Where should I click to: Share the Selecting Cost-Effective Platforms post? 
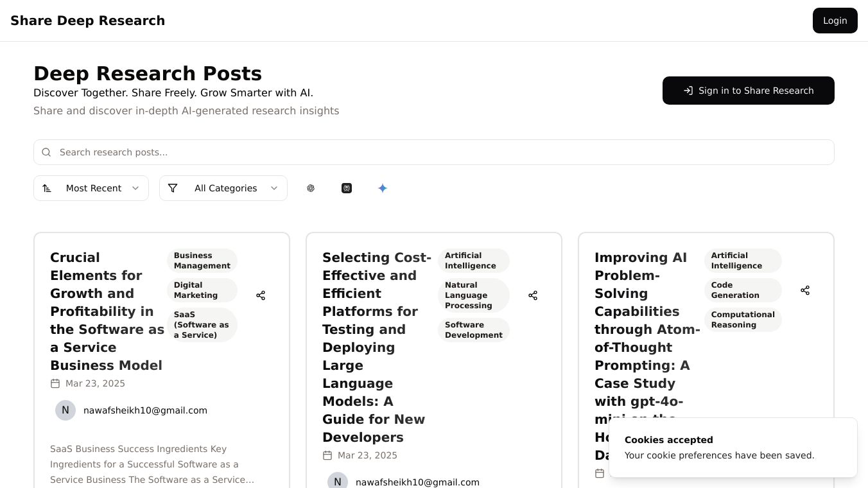(x=533, y=295)
